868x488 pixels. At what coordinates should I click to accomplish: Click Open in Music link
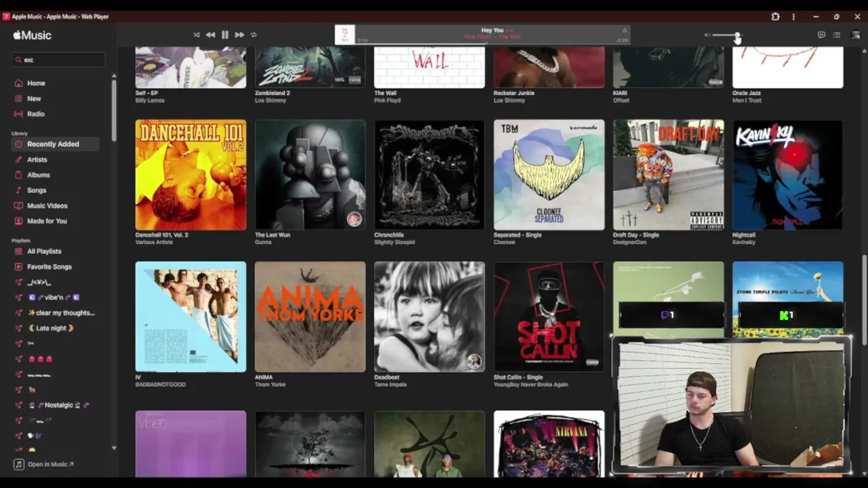[x=45, y=464]
